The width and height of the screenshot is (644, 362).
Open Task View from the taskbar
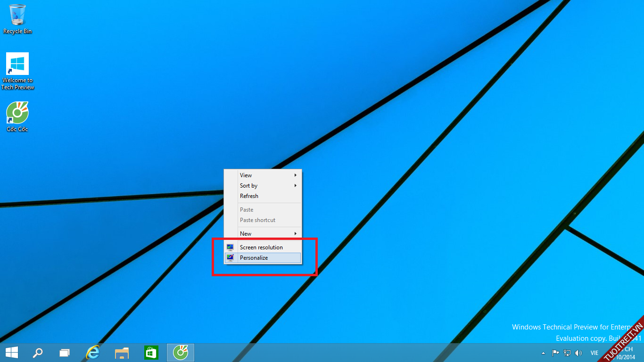65,353
